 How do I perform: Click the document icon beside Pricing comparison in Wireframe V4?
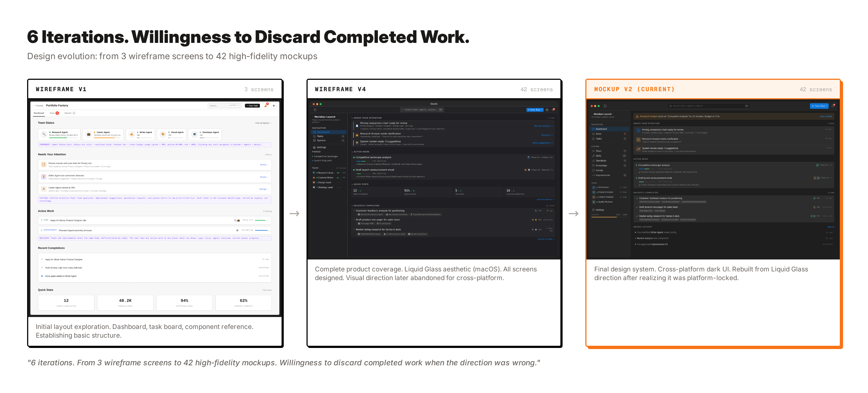[357, 126]
